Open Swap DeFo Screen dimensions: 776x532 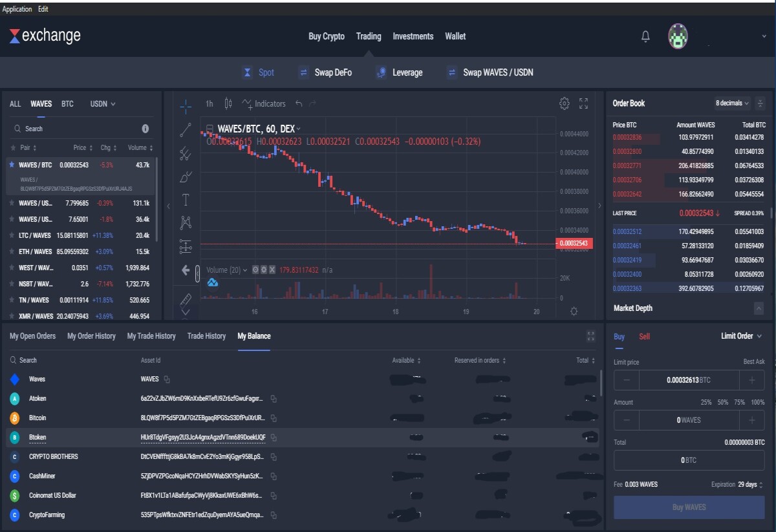[325, 72]
